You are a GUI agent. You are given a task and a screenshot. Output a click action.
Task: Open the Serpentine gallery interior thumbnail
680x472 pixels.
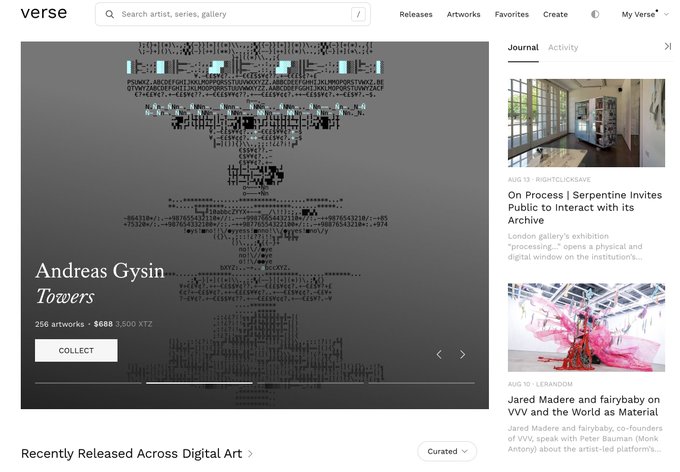(586, 123)
